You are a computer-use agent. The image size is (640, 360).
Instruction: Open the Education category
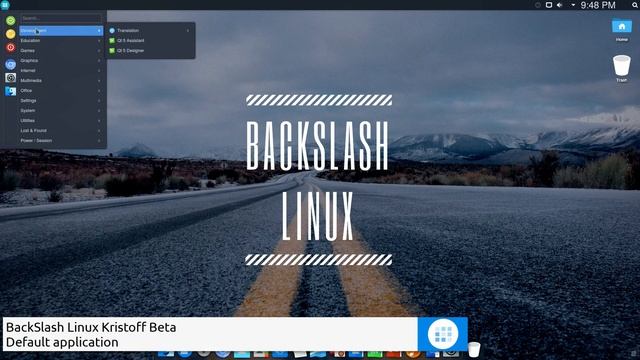(x=61, y=41)
